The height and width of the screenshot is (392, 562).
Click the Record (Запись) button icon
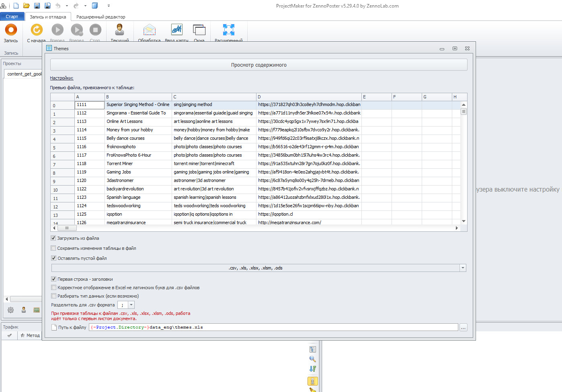click(x=11, y=30)
